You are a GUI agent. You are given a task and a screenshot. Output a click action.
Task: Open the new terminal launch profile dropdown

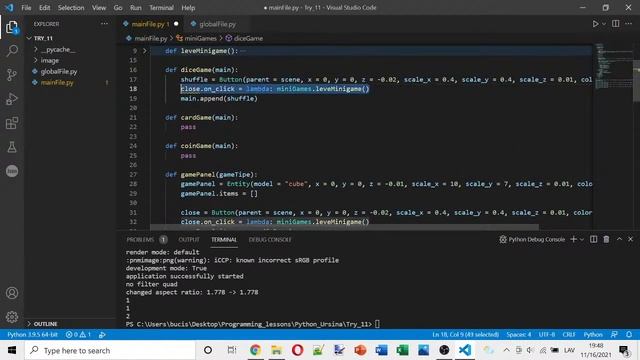[582, 239]
